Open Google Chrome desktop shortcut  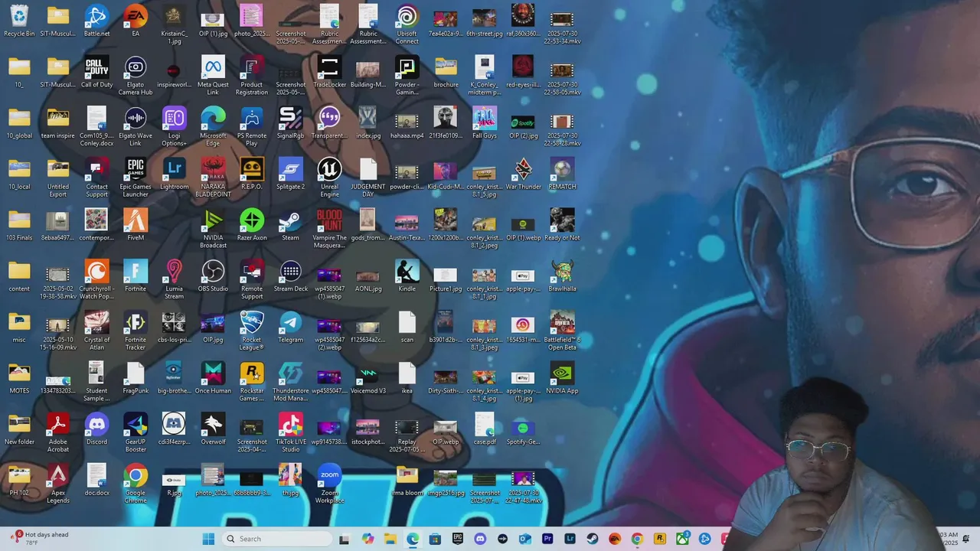coord(136,483)
